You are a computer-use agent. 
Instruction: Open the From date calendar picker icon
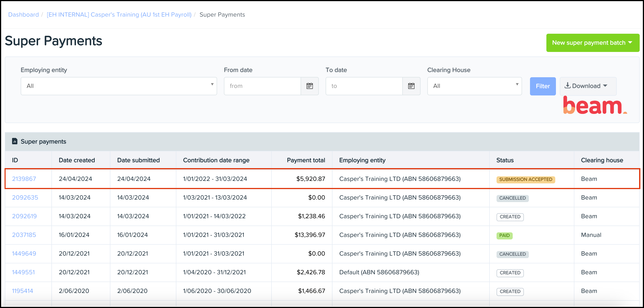pos(309,86)
